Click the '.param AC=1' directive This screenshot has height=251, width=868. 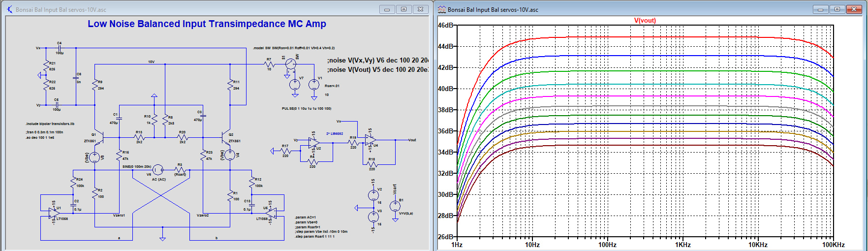[305, 218]
